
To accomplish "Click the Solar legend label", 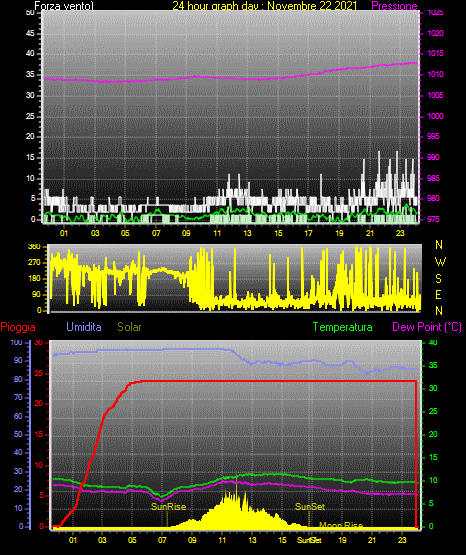I will [x=130, y=327].
